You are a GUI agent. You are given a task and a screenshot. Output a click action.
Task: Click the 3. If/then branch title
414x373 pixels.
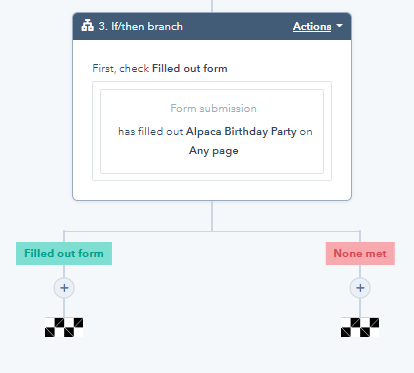point(140,26)
